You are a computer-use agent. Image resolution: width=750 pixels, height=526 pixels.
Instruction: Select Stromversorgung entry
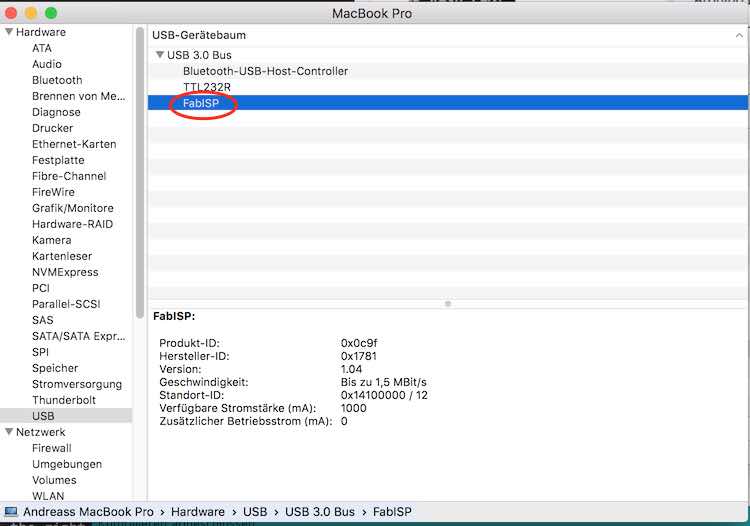pyautogui.click(x=77, y=384)
